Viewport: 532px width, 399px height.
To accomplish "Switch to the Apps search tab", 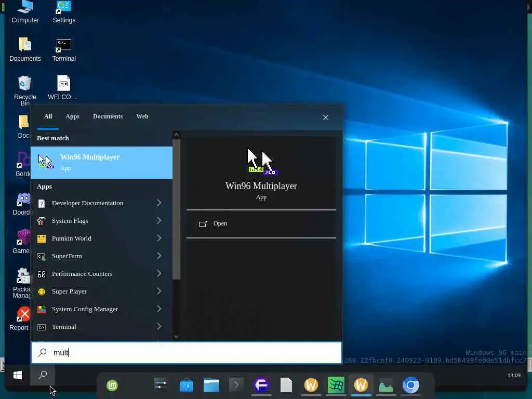I will click(x=72, y=116).
